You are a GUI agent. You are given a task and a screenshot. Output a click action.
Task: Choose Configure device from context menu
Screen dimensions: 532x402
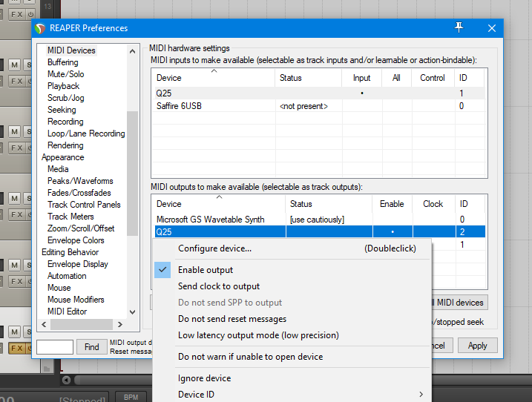(292, 248)
